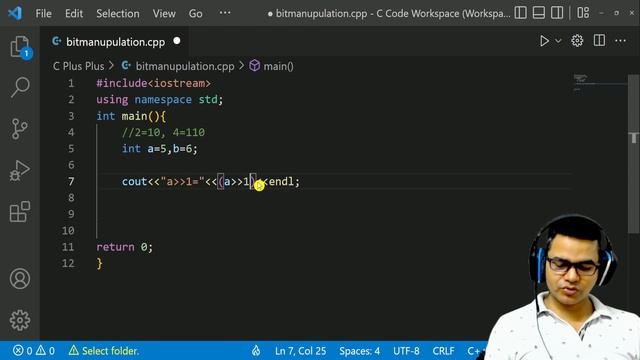
Task: Click the 'using namespace std;' line
Action: click(160, 100)
